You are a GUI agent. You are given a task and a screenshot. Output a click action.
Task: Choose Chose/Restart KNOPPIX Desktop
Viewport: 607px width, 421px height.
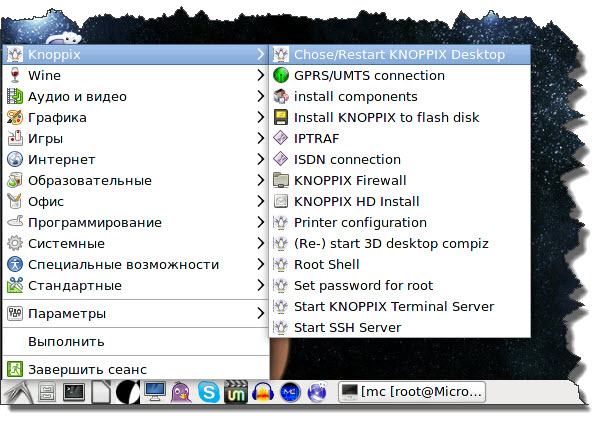pyautogui.click(x=400, y=55)
